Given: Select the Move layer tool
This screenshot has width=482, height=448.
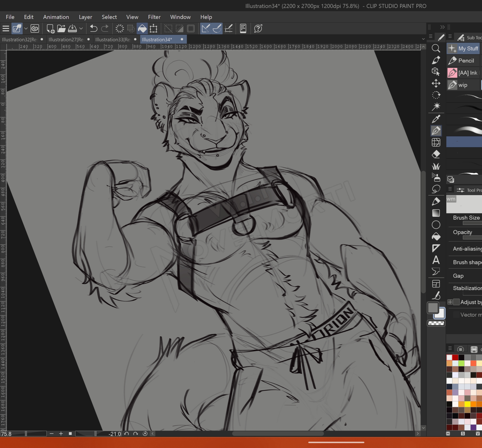Looking at the screenshot, I should click(x=436, y=83).
